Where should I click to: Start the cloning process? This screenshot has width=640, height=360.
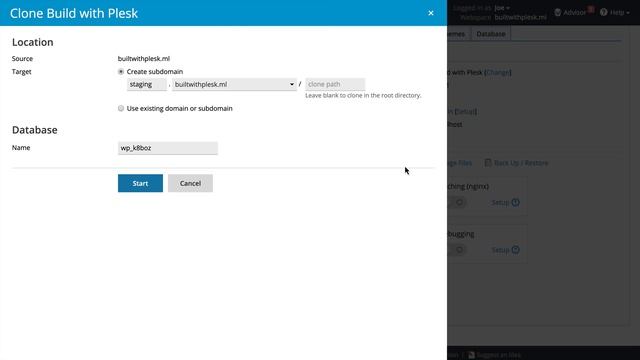140,183
